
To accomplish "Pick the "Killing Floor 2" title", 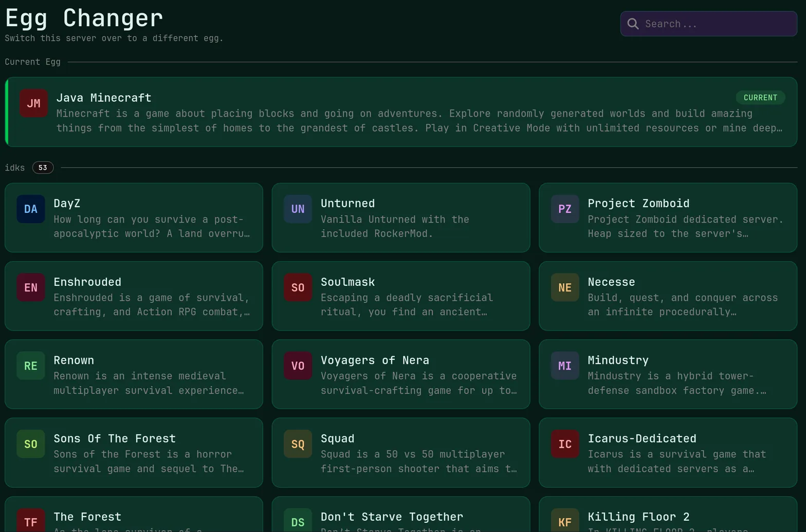I will click(x=639, y=517).
